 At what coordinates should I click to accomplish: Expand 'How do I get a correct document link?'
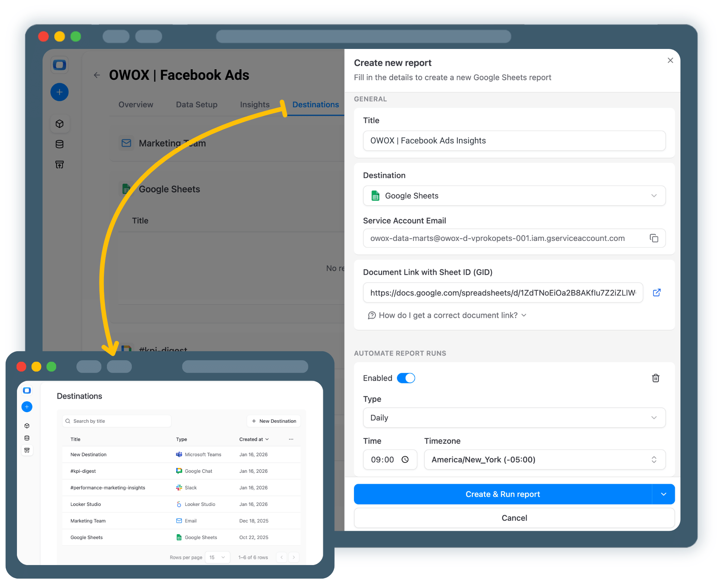(x=447, y=315)
